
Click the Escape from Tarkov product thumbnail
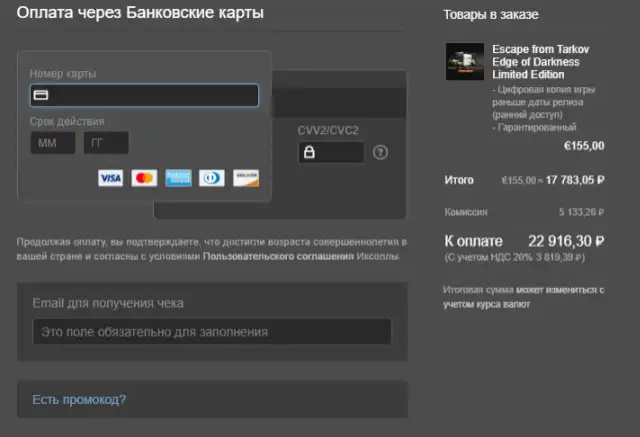coord(465,62)
